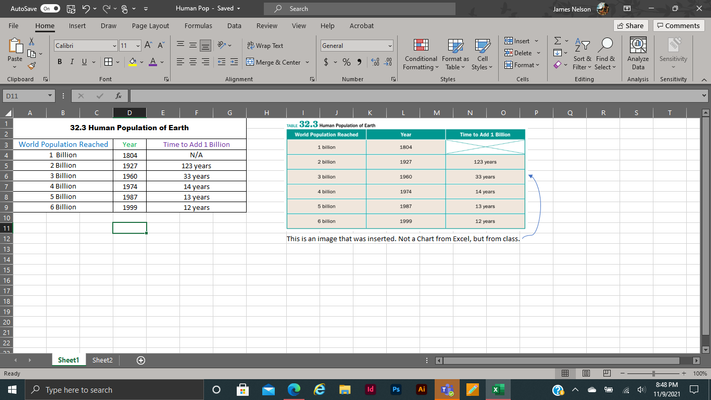The width and height of the screenshot is (711, 400).
Task: Click the Borders icon in Font group
Action: 108,62
